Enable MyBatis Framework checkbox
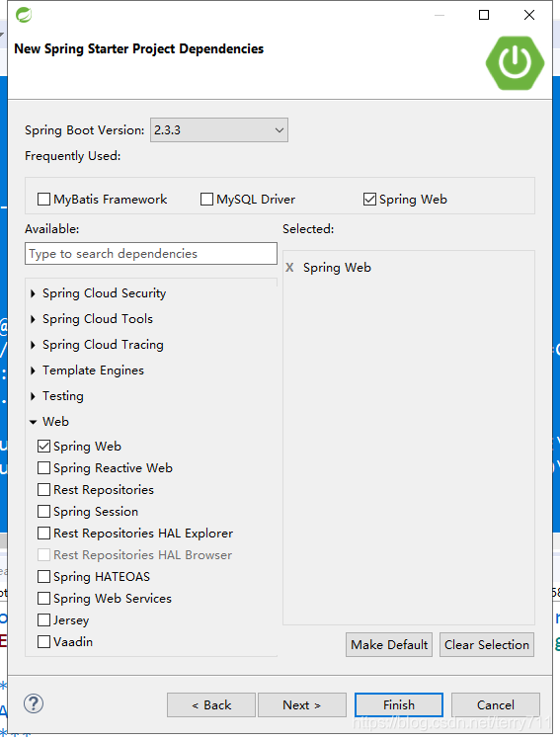The image size is (560, 741). coord(43,200)
